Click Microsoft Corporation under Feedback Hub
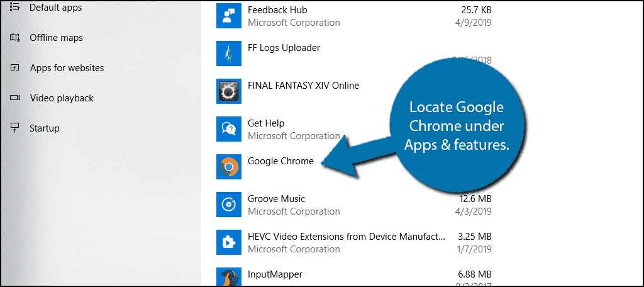644x287 pixels. 294,23
